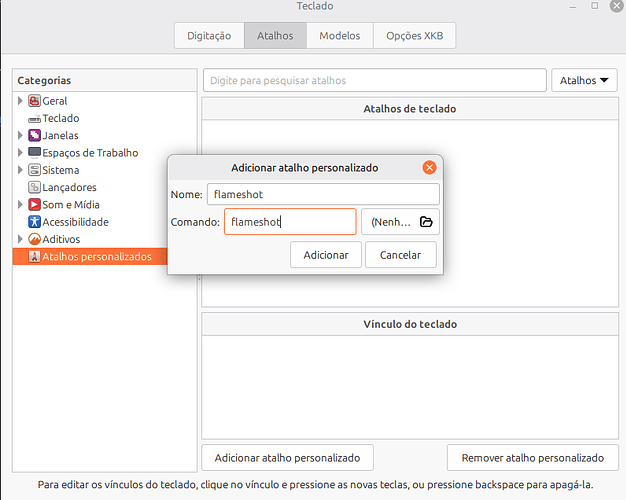Viewport: 626px width, 500px height.
Task: Select Atalhos personalizados in the category list
Action: tap(96, 257)
